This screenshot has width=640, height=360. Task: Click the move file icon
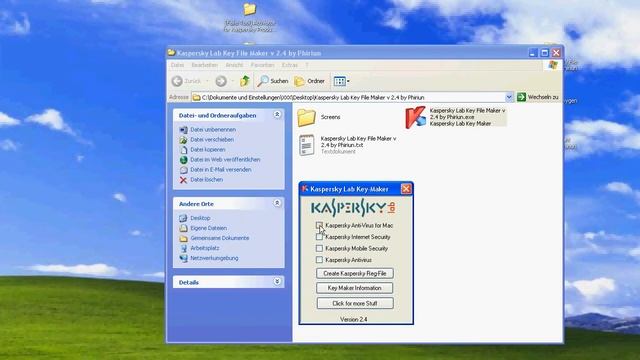coord(184,140)
